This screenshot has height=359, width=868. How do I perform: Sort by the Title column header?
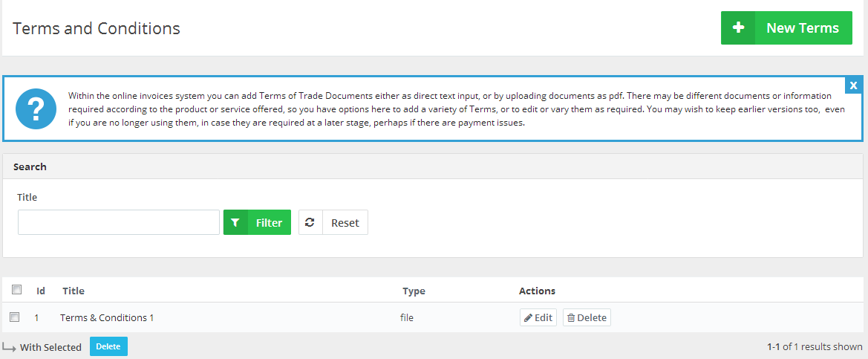(73, 291)
